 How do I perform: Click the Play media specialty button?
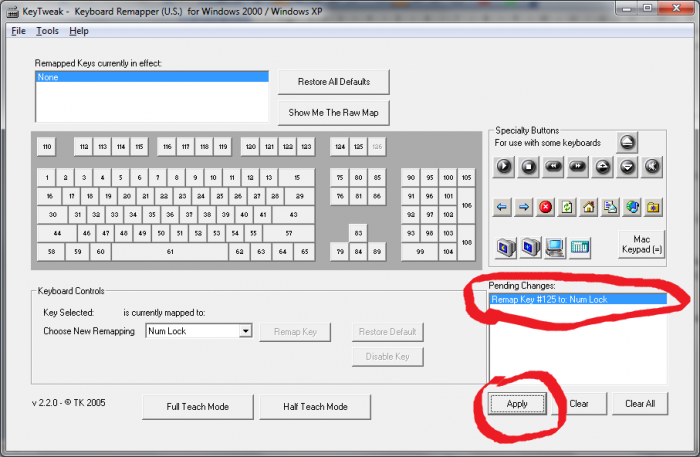(x=505, y=166)
